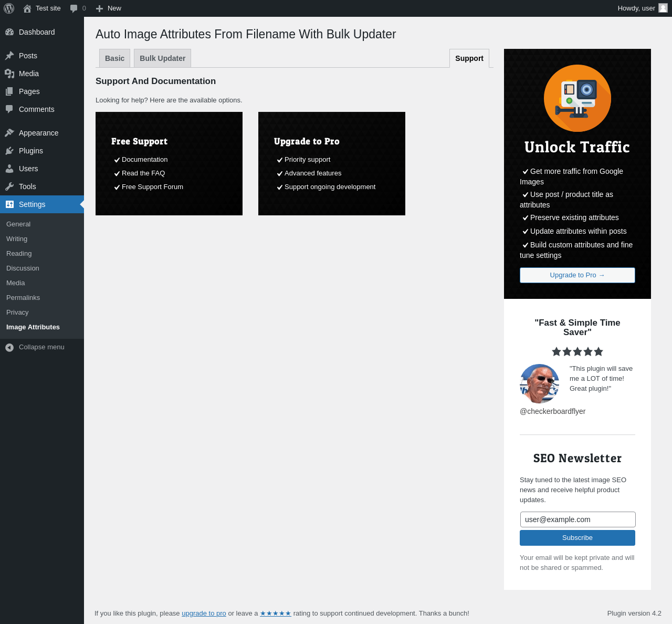672x624 pixels.
Task: Go to Writing settings submenu
Action: [17, 238]
